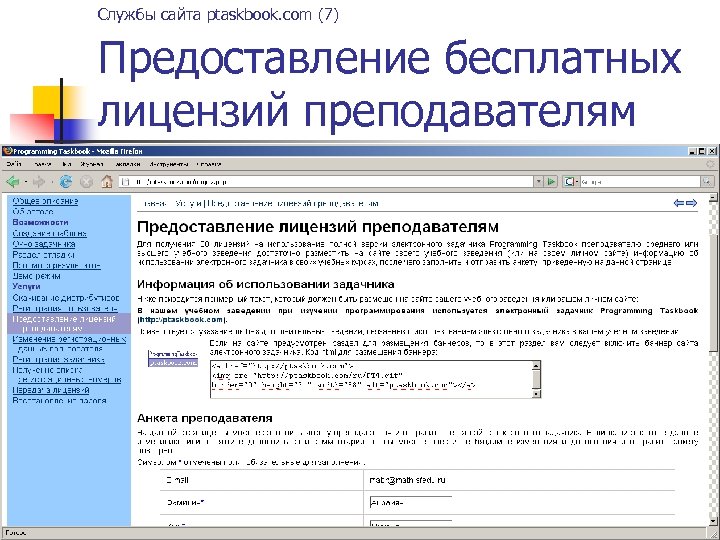Open the Об авторе sidebar link
Screen dimensions: 720x540
point(33,212)
